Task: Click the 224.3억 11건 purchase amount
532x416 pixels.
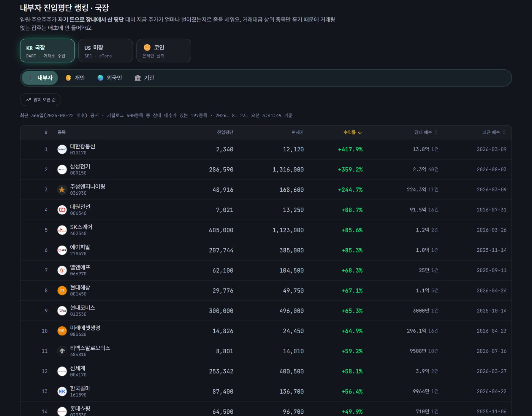Action: pos(423,190)
